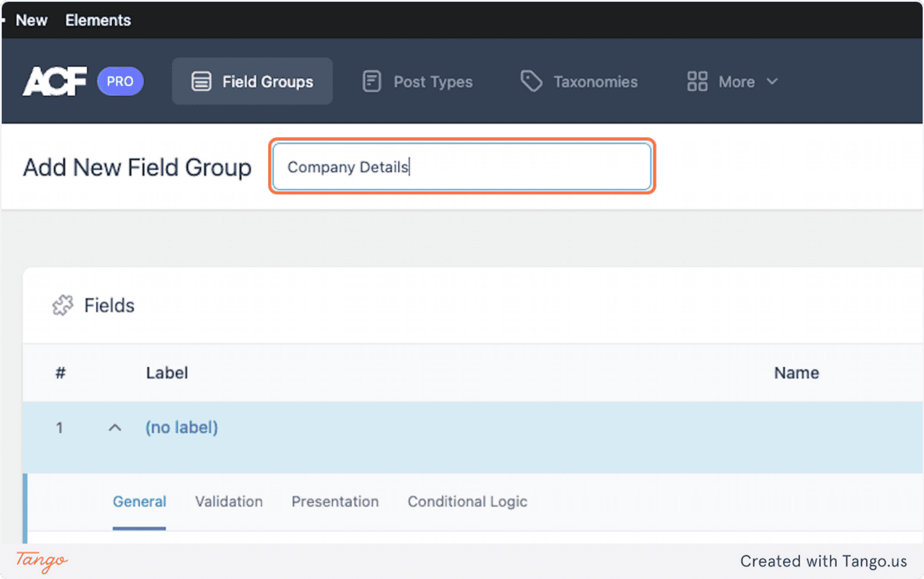Switch to the Conditional Logic tab
Screen dimensions: 924x579
click(x=467, y=501)
